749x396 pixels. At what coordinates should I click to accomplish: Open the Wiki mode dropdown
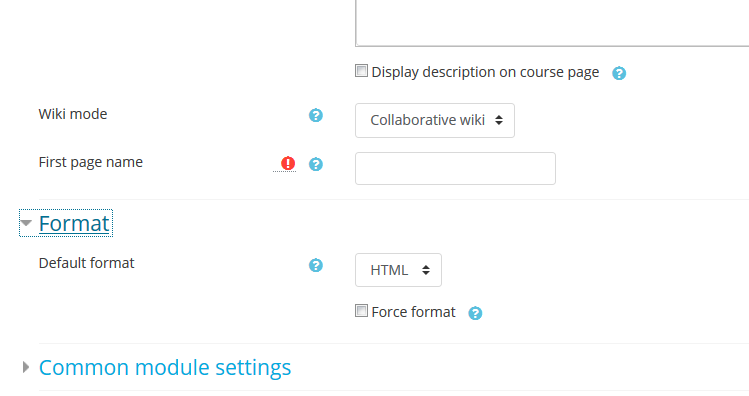click(435, 120)
